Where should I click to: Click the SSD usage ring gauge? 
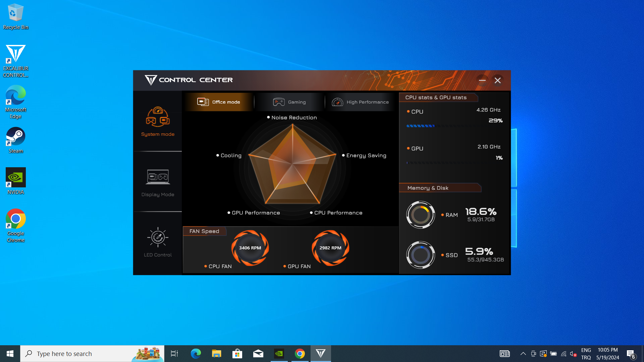(x=420, y=255)
